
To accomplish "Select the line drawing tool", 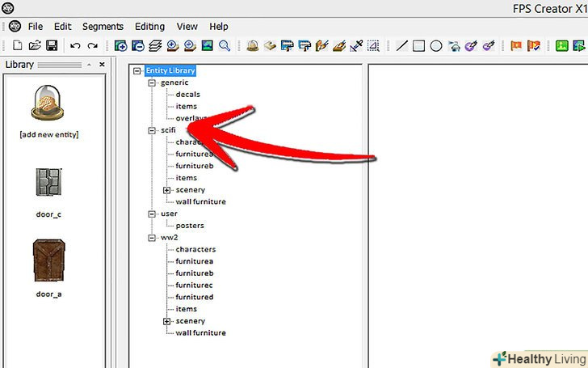I will click(401, 46).
